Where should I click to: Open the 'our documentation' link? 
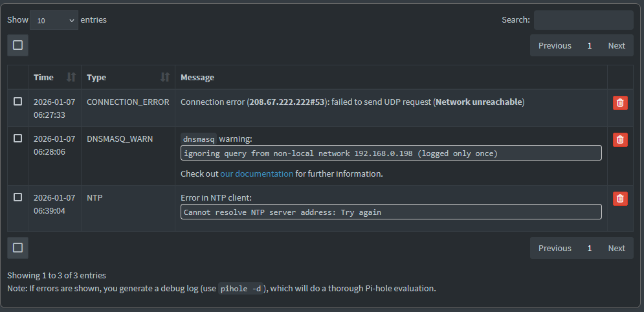pyautogui.click(x=256, y=173)
